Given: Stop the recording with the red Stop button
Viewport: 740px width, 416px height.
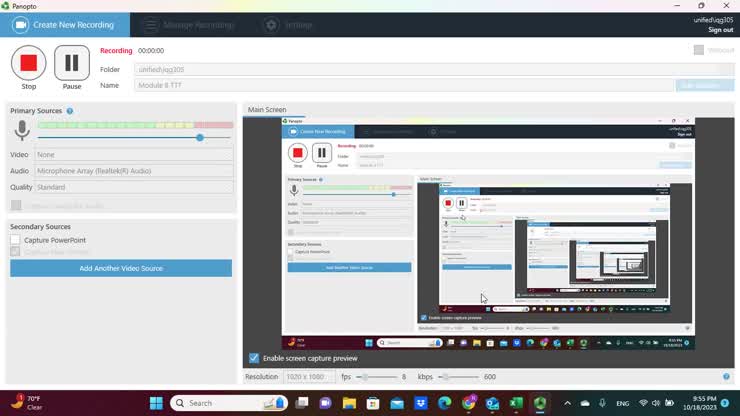Looking at the screenshot, I should coord(29,63).
